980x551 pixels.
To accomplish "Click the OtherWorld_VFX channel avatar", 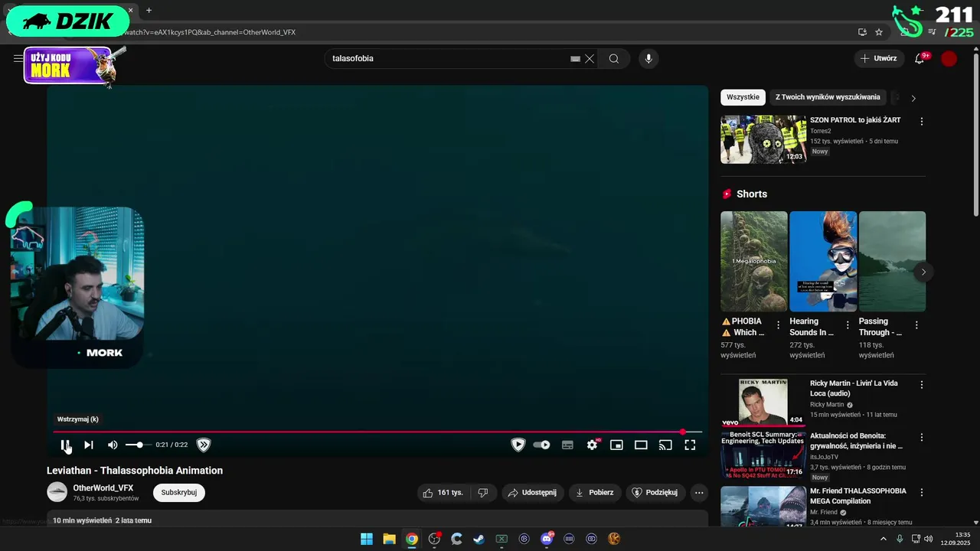I will pyautogui.click(x=57, y=492).
